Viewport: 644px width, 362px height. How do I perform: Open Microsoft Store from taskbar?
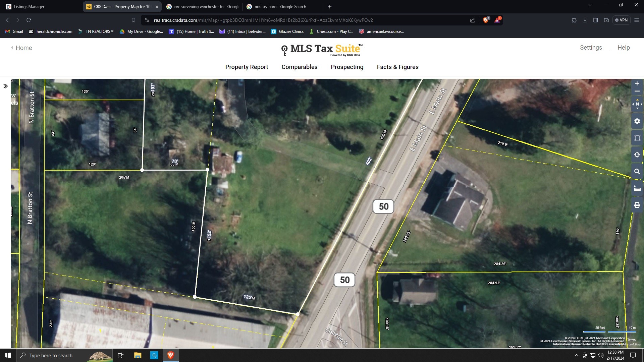coord(154,355)
